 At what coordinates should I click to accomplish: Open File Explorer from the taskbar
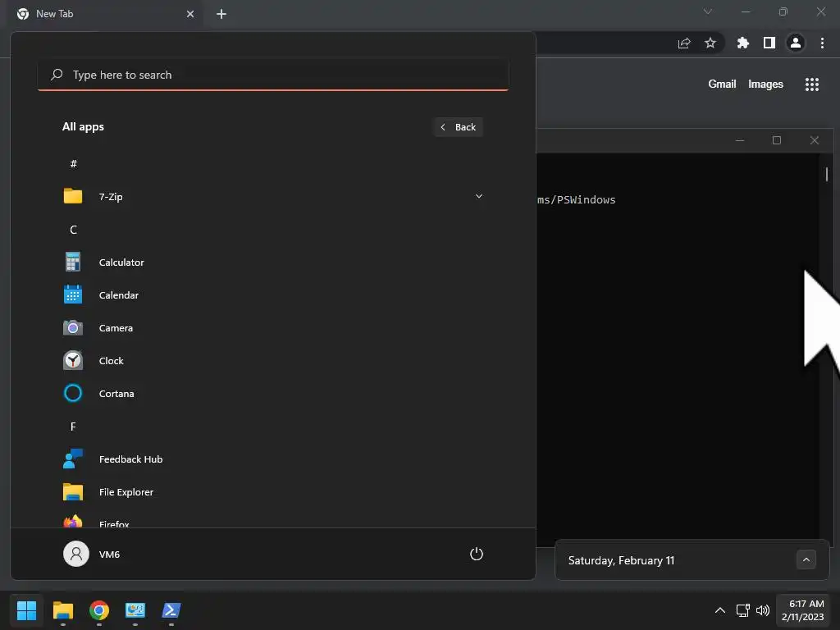(x=62, y=610)
